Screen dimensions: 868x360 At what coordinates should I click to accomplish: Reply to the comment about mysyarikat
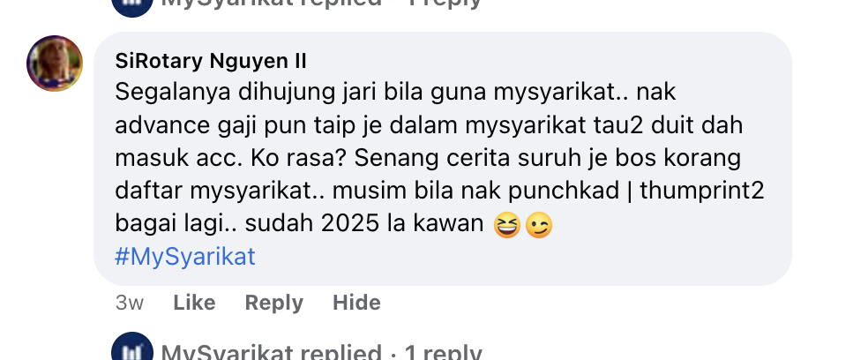click(x=274, y=303)
